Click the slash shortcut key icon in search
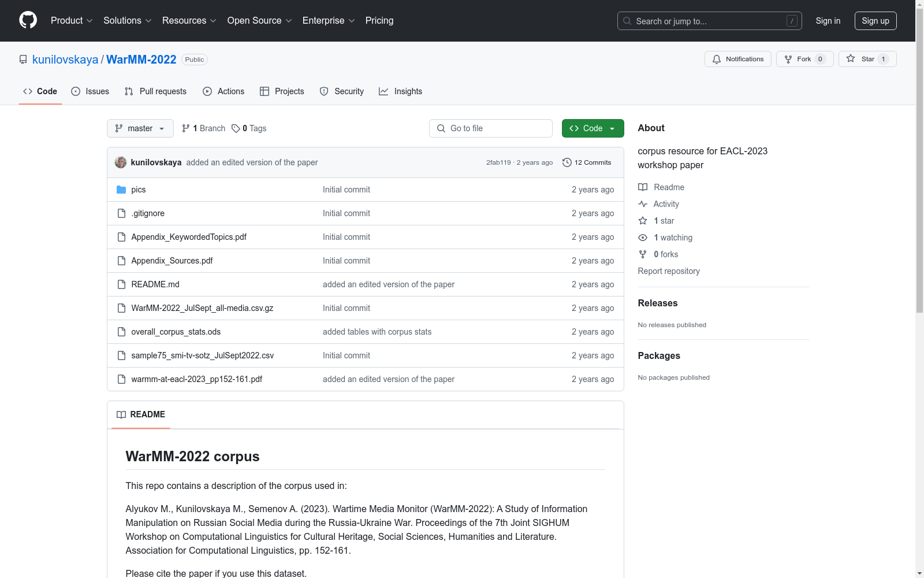This screenshot has height=578, width=924. pos(792,21)
